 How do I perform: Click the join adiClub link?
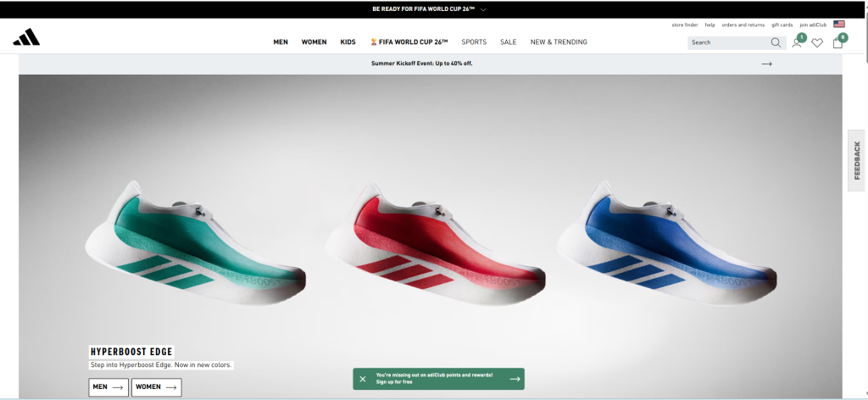click(813, 25)
